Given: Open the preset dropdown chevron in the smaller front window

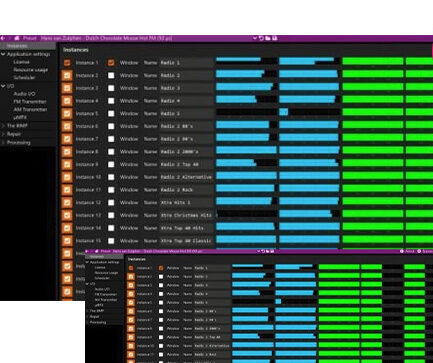Looking at the screenshot, I should pos(259,251).
